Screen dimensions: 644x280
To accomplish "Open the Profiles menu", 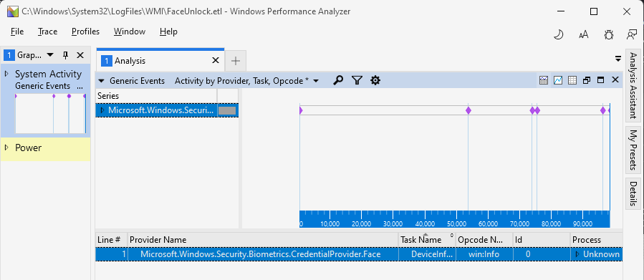I will coord(85,32).
